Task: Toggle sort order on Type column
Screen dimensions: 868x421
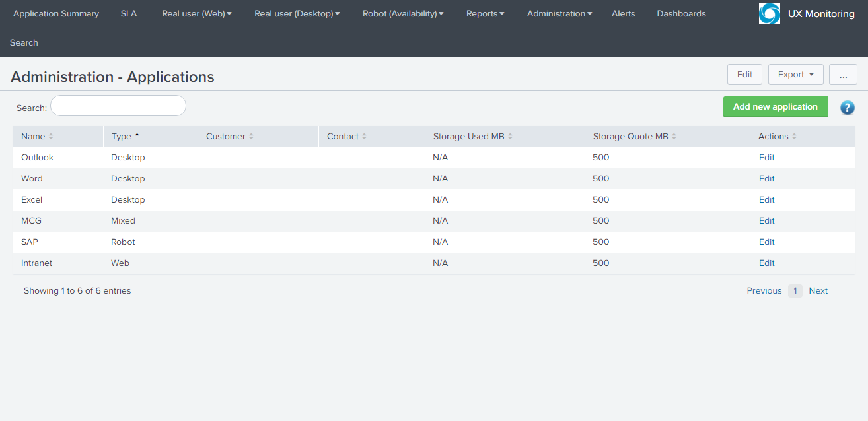Action: click(x=137, y=136)
